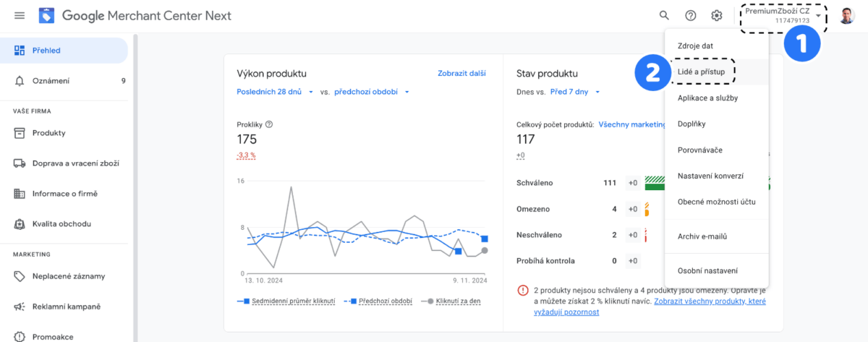This screenshot has width=868, height=342.
Task: Choose Zdroje dat from settings menu
Action: pyautogui.click(x=695, y=46)
